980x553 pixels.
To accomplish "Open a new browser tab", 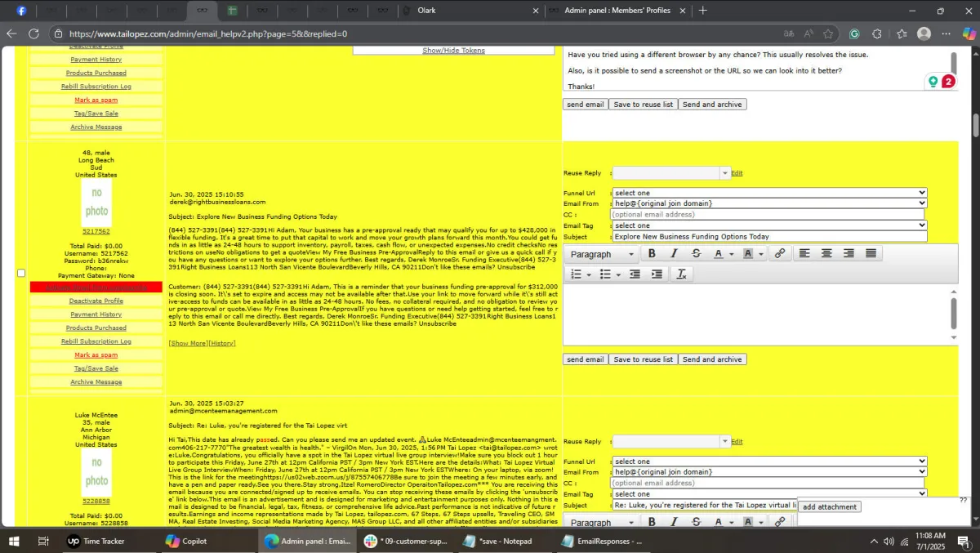I will point(703,11).
